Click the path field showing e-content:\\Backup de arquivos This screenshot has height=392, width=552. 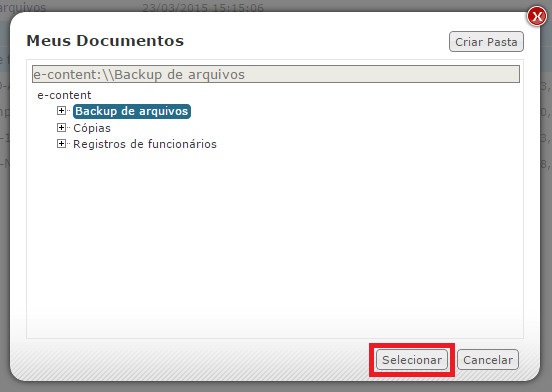(276, 74)
